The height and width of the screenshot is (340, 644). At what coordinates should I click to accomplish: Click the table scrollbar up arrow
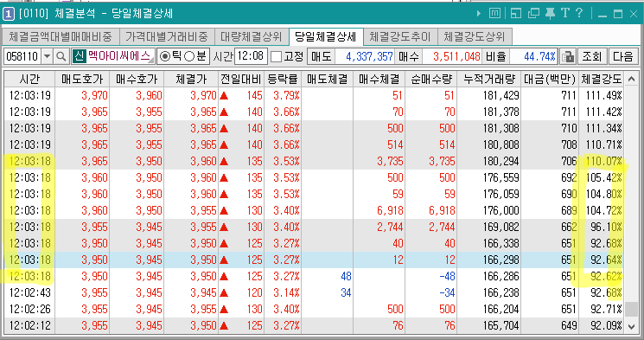click(632, 79)
